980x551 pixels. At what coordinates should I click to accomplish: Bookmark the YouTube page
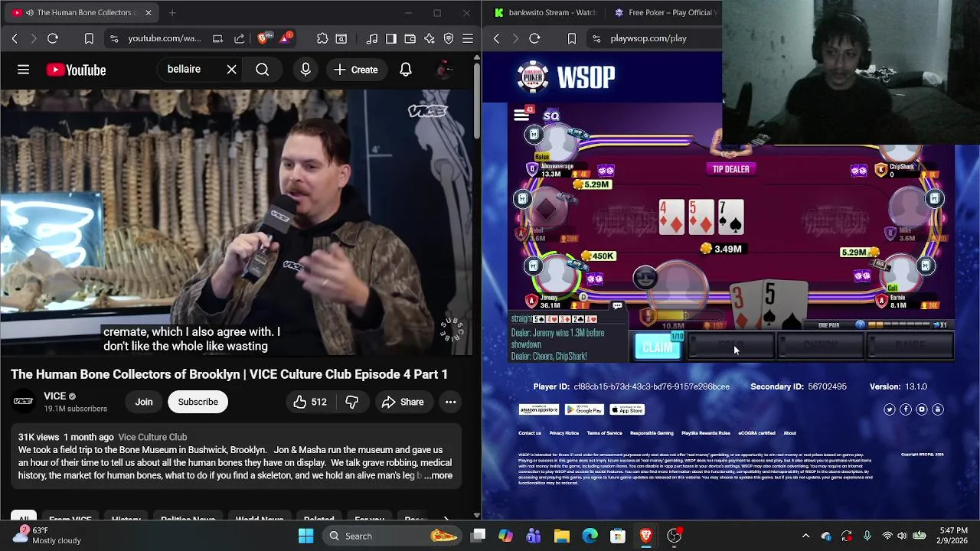(89, 38)
